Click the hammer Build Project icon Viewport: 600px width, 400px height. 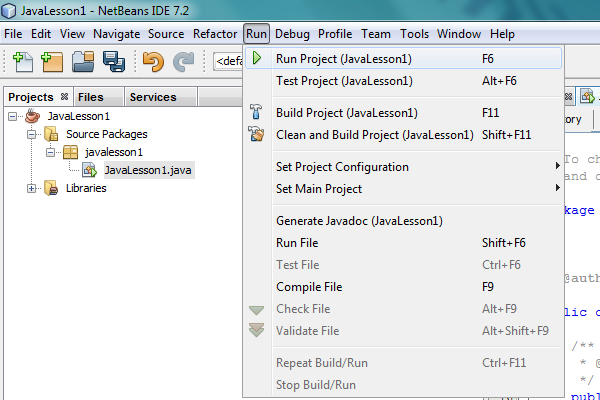click(256, 112)
